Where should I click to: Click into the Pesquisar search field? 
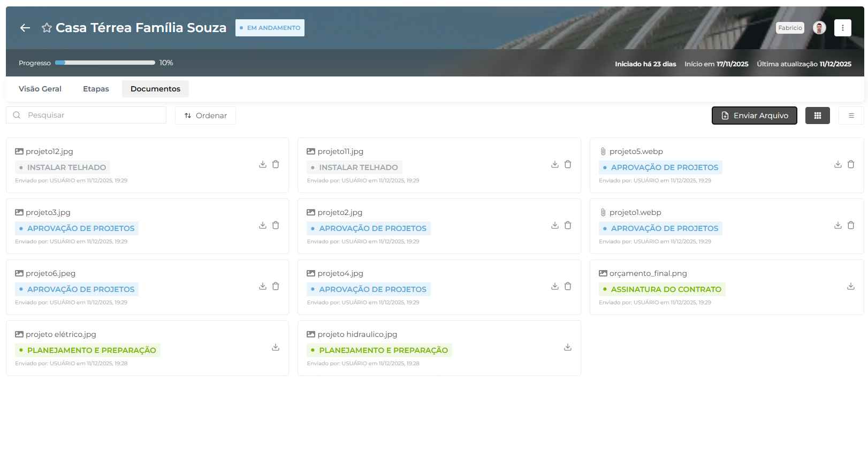[91, 115]
